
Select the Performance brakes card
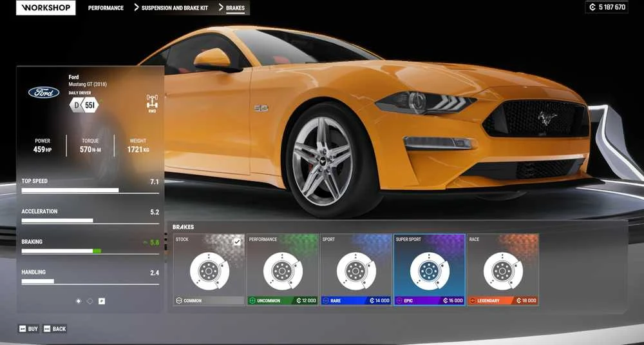tap(282, 270)
